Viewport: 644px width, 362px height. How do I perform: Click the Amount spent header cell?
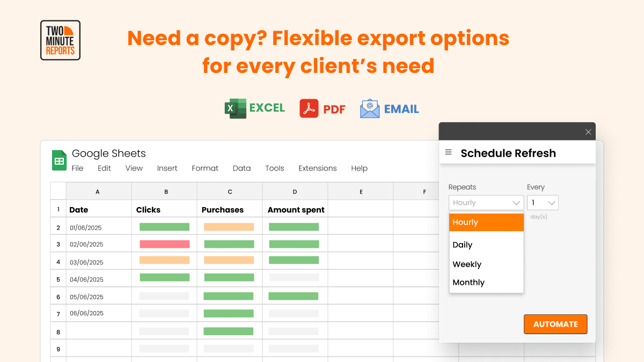pyautogui.click(x=295, y=209)
